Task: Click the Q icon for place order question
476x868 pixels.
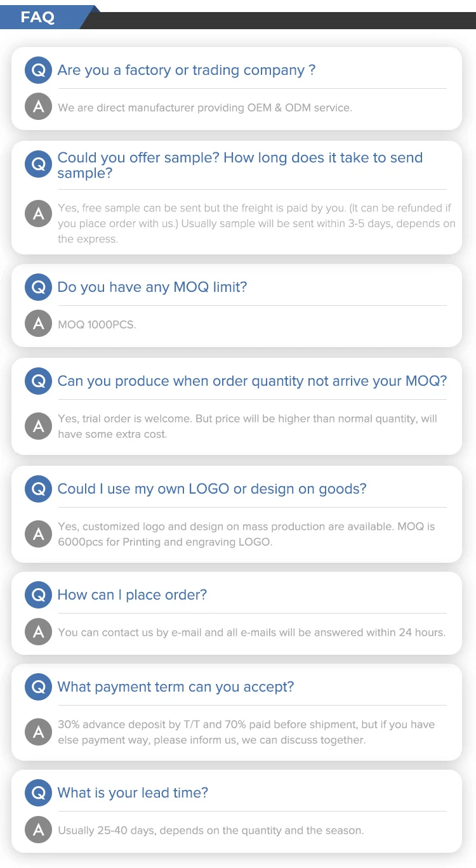Action: tap(38, 595)
